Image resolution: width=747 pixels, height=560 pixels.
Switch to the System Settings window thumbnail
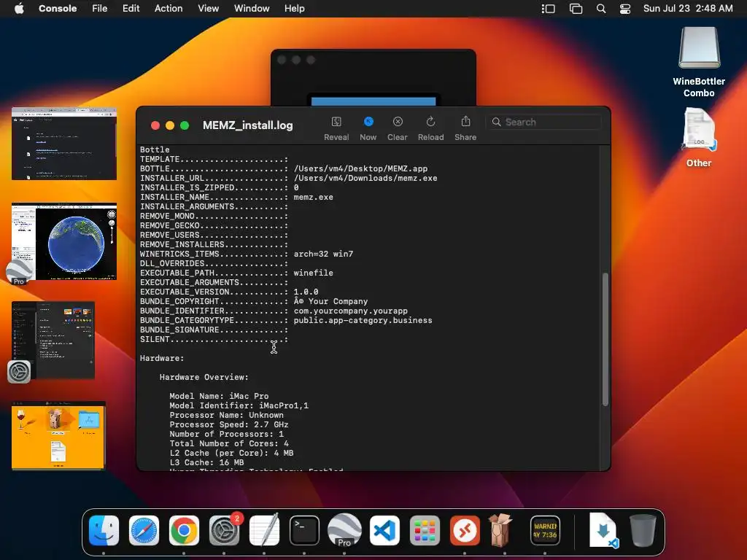pos(53,340)
